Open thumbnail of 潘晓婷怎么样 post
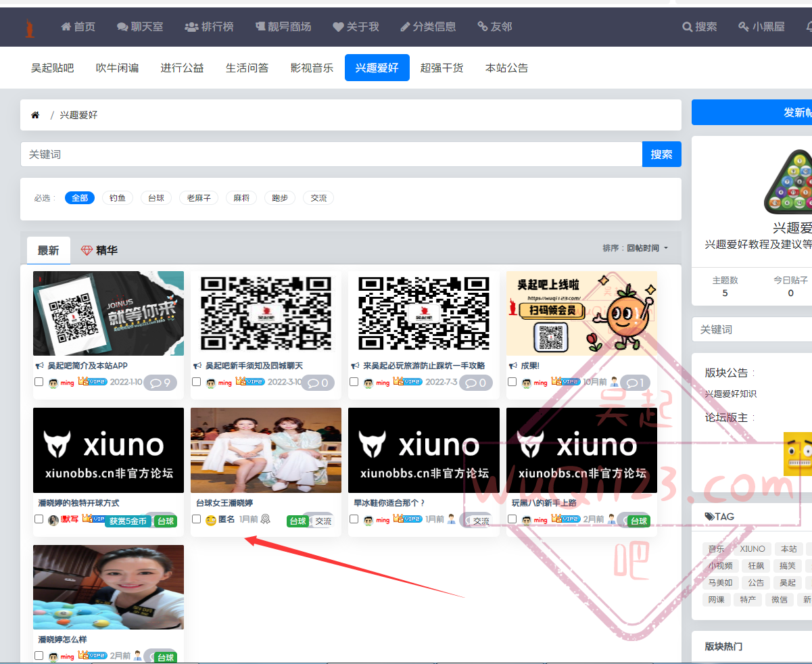Screen dimensions: 812x664 coord(108,587)
